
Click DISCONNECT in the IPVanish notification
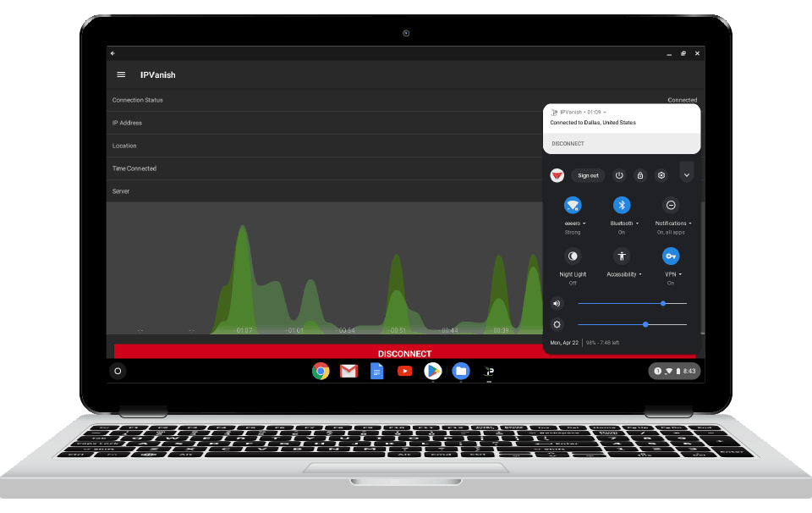568,143
